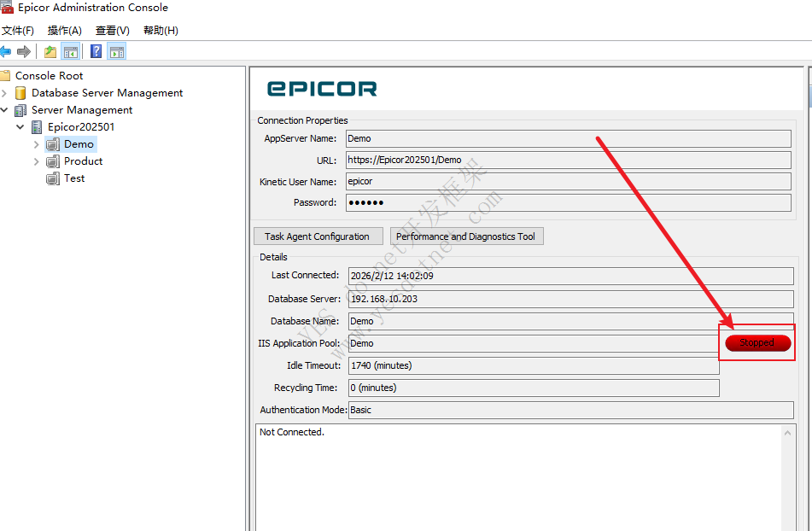The height and width of the screenshot is (531, 812).
Task: Collapse the Epicor202501 node
Action: [x=19, y=126]
